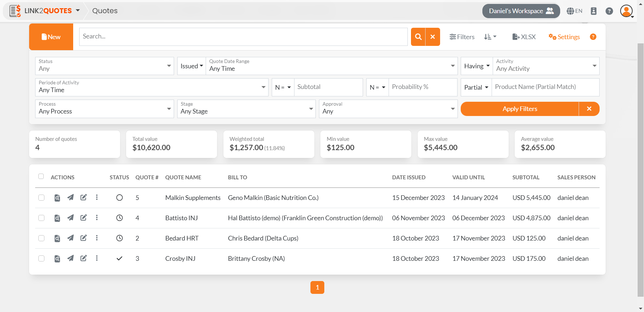Open the Periode of Activity dropdown
Viewport: 644px width, 312px height.
pyautogui.click(x=152, y=87)
